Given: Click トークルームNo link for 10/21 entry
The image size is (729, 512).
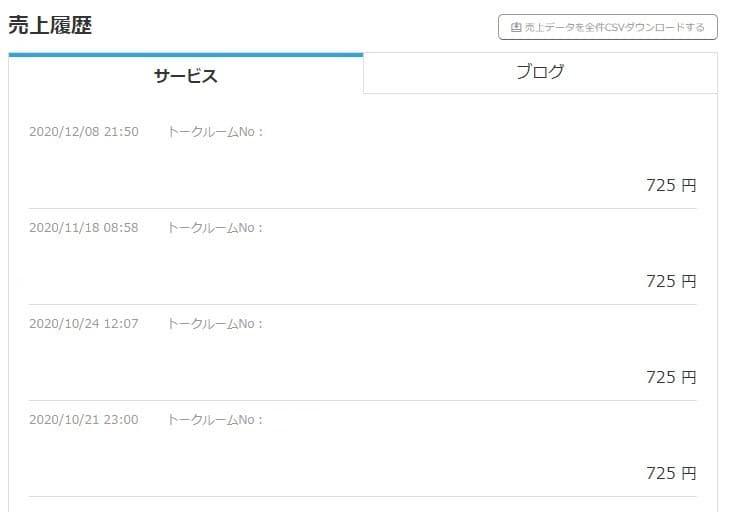Looking at the screenshot, I should pyautogui.click(x=215, y=420).
